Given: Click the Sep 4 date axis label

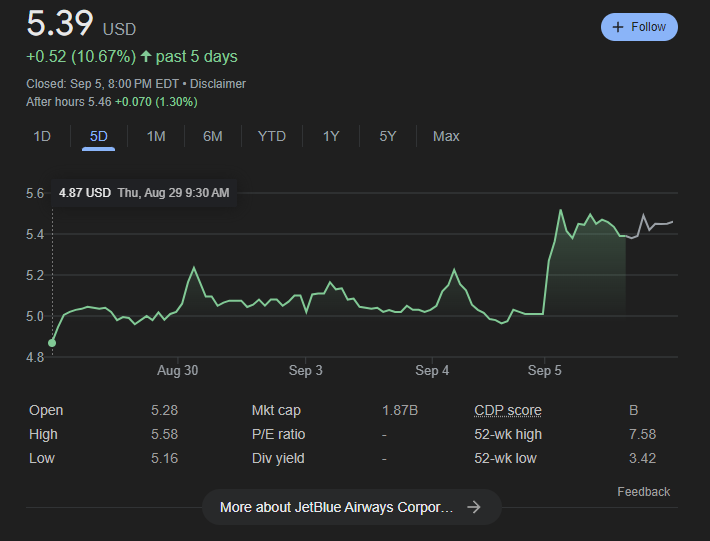Looking at the screenshot, I should point(432,370).
